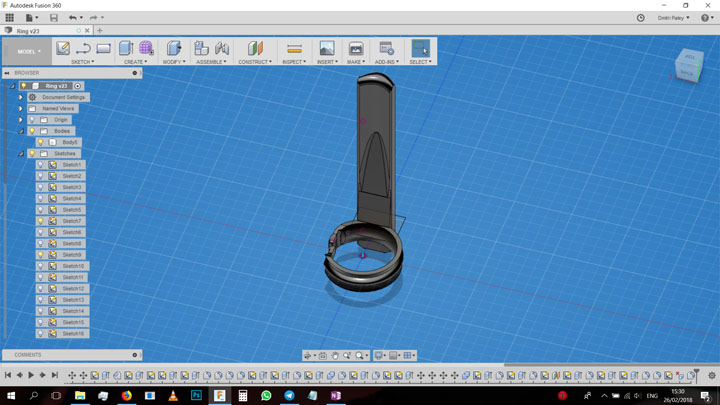Select the Pan hand navigation tool
Viewport: 720px width, 405px height.
pyautogui.click(x=335, y=355)
